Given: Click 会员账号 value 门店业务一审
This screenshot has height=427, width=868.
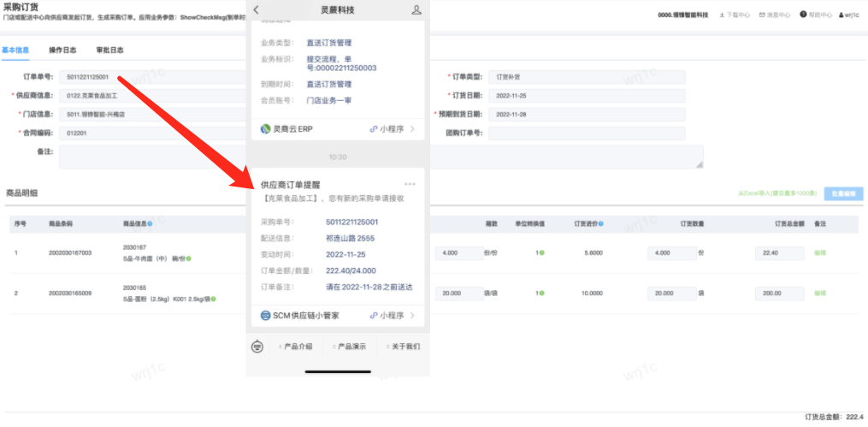Looking at the screenshot, I should pos(329,100).
